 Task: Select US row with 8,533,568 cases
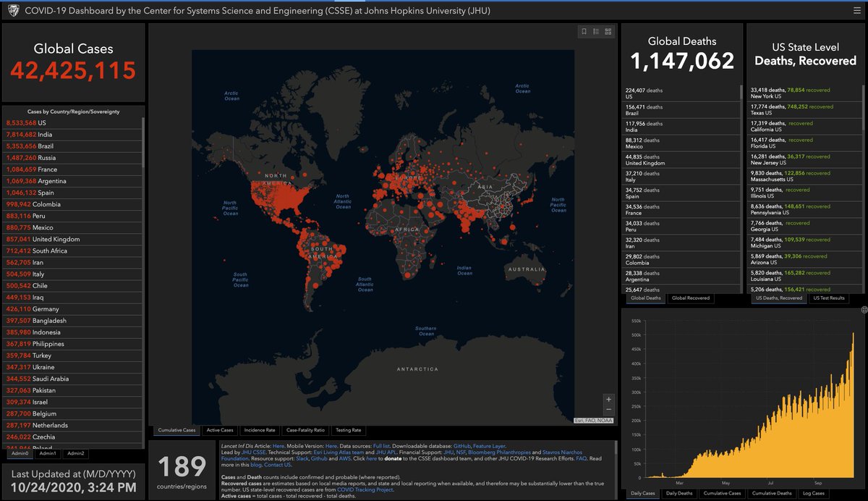72,123
